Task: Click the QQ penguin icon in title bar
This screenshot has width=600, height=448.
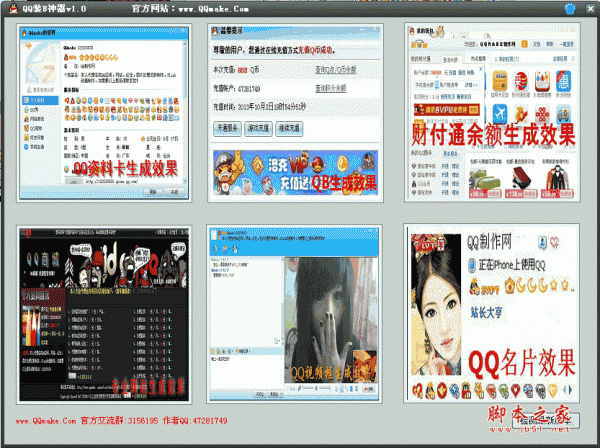Action: pyautogui.click(x=13, y=8)
